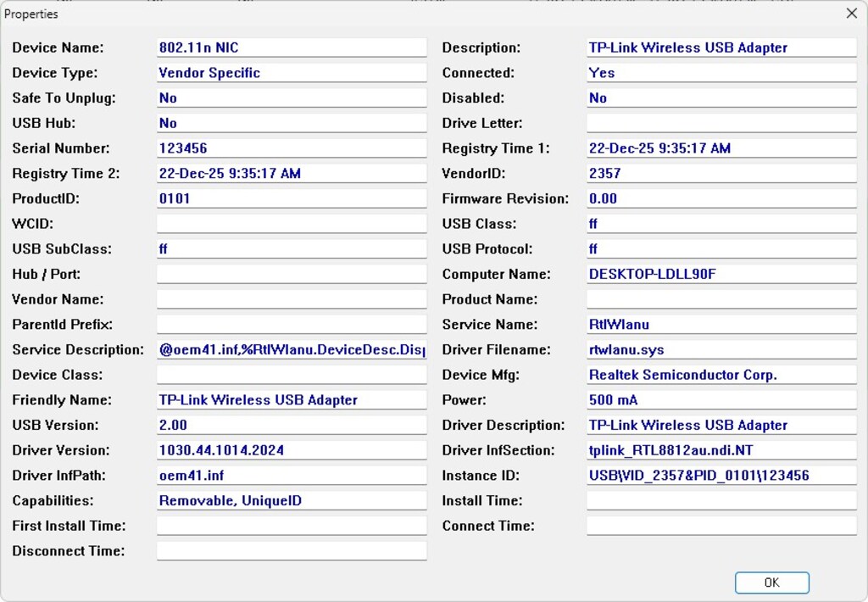Focus the Registry Time 1 field
The height and width of the screenshot is (602, 868).
721,148
